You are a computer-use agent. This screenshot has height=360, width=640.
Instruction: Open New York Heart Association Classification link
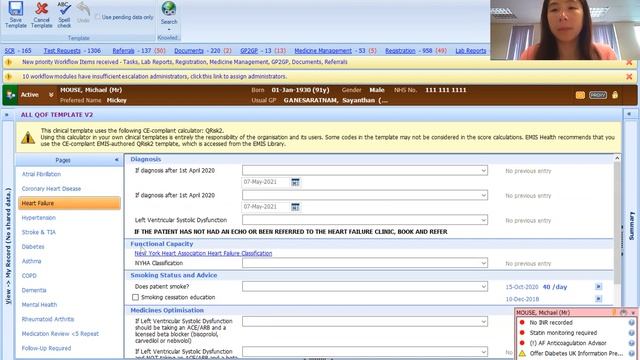203,253
